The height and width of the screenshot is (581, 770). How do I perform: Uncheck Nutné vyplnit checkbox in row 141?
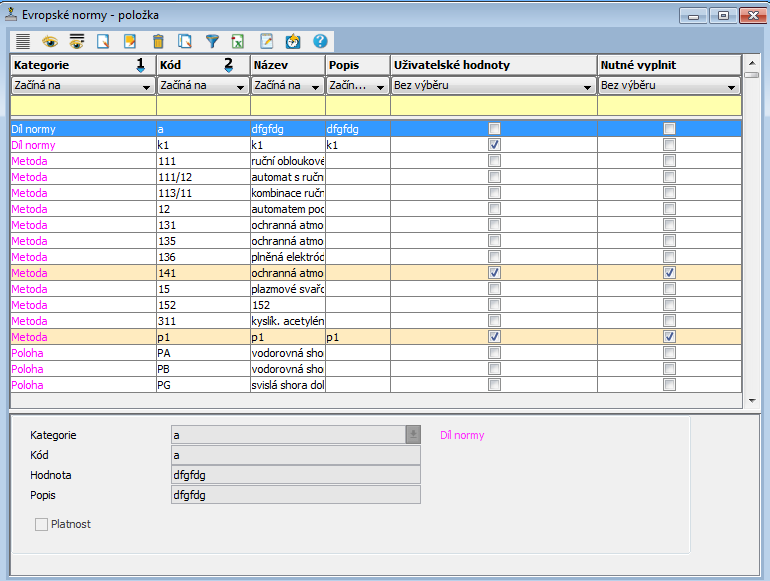(669, 272)
